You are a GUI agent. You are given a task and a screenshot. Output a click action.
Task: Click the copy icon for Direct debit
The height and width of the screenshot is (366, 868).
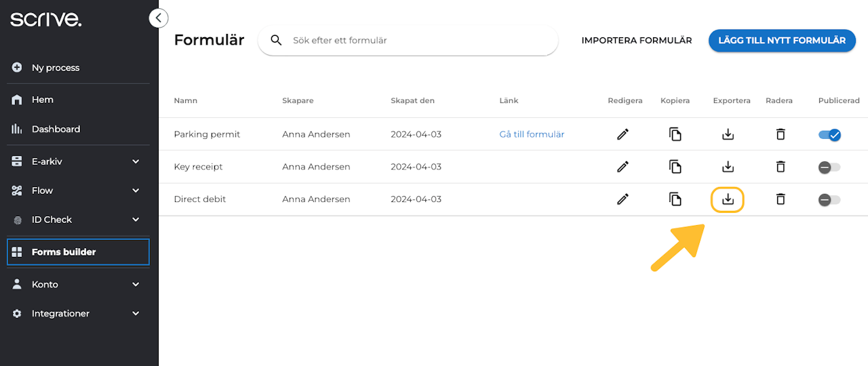coord(675,199)
